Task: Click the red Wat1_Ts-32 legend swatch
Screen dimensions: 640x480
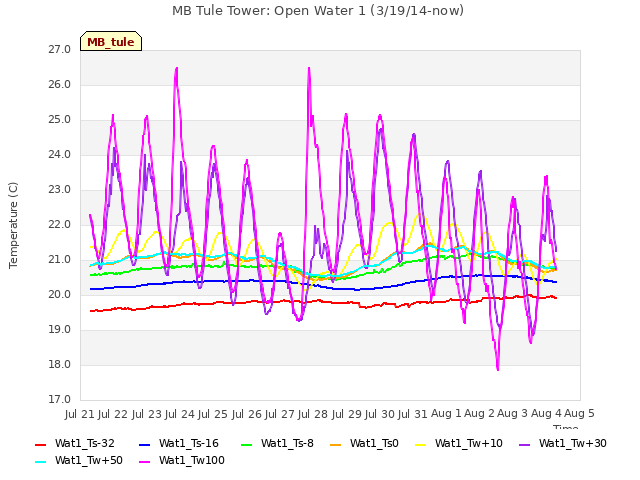Action: point(40,444)
